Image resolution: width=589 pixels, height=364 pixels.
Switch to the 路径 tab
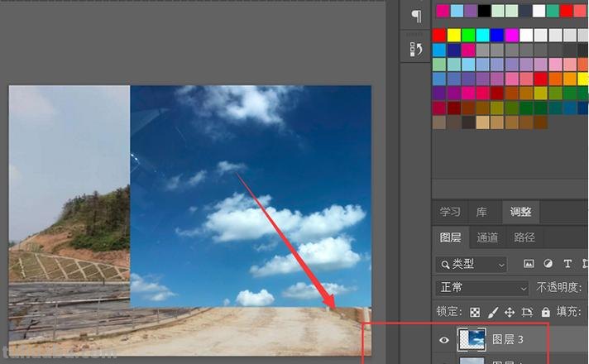(x=524, y=237)
